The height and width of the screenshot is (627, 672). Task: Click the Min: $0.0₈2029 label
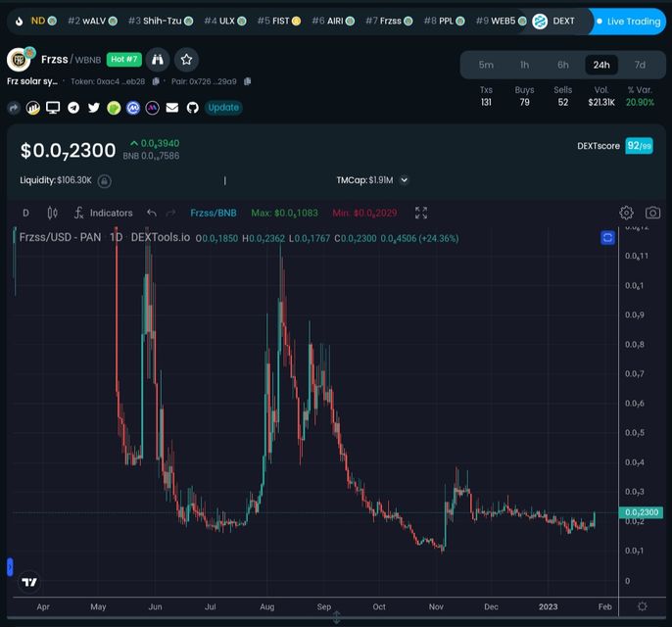(364, 213)
